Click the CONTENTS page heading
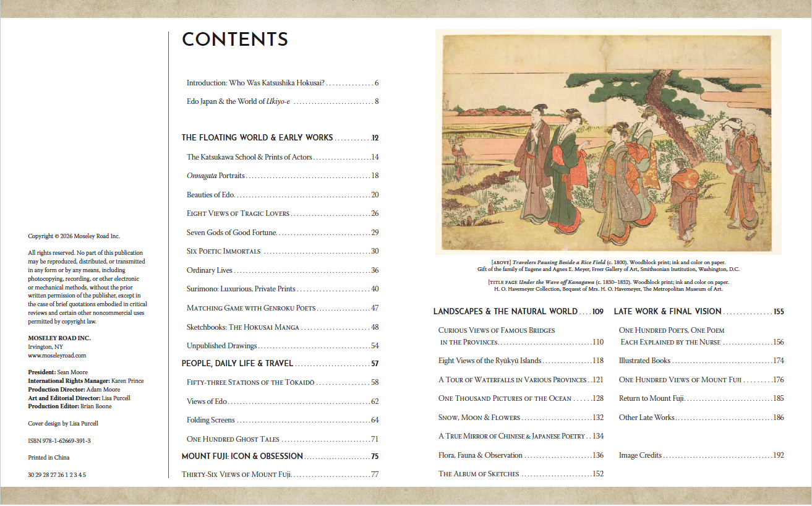 click(235, 40)
